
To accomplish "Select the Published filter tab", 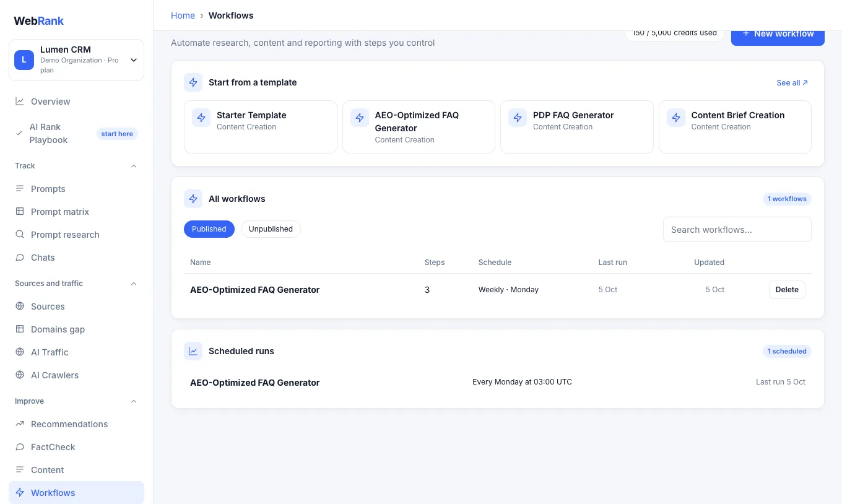I will point(209,229).
